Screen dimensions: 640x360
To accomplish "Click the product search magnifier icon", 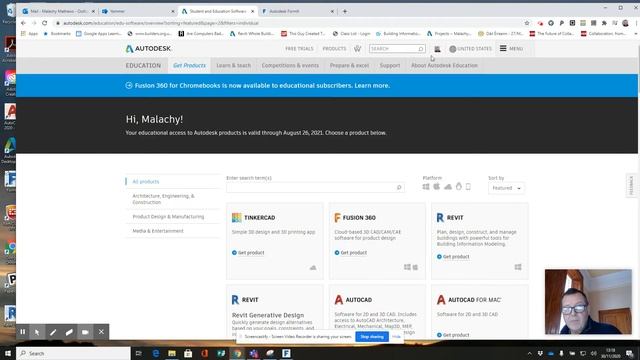I will pos(399,187).
